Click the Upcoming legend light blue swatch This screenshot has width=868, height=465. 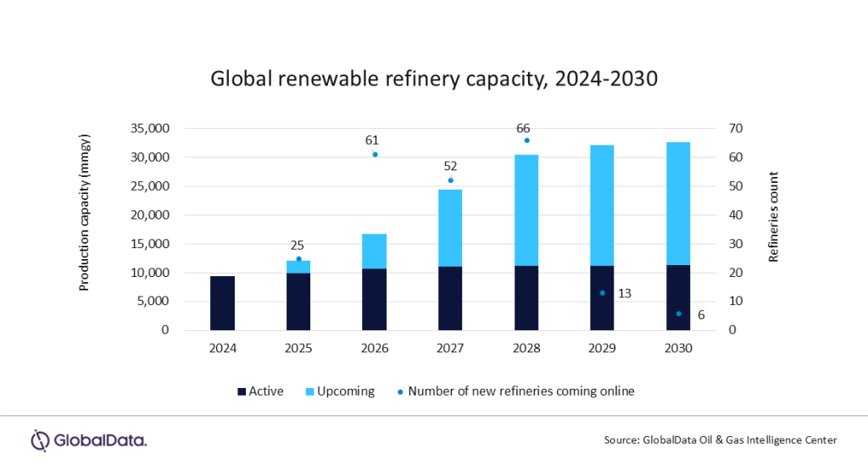coord(311,391)
